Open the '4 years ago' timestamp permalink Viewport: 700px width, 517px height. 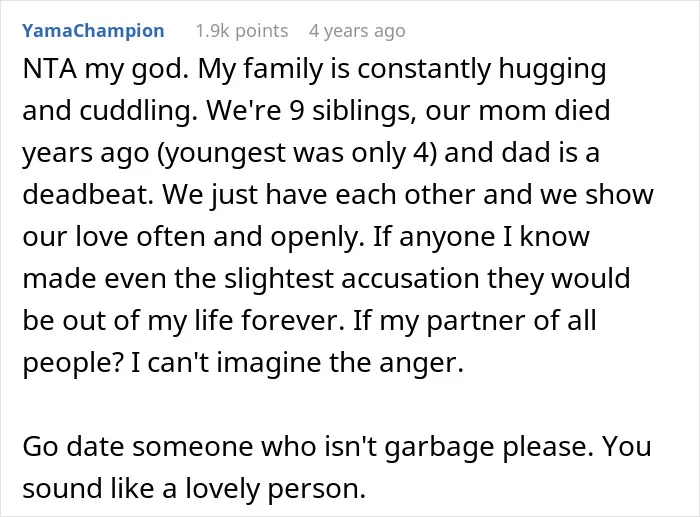click(x=357, y=31)
